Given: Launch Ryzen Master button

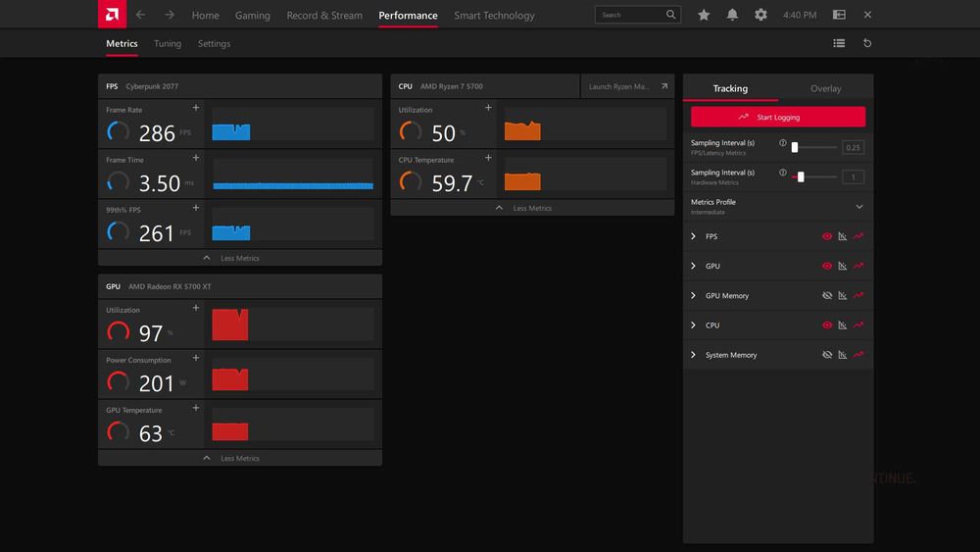Looking at the screenshot, I should 627,86.
